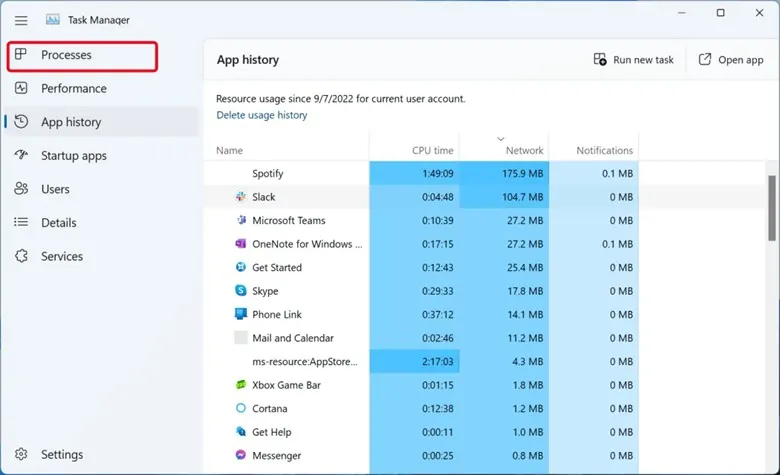Image resolution: width=780 pixels, height=475 pixels.
Task: Click the Microsoft Teams icon
Action: 241,220
